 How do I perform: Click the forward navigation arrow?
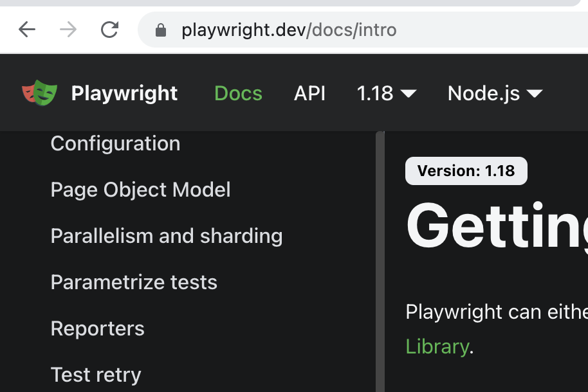(68, 29)
